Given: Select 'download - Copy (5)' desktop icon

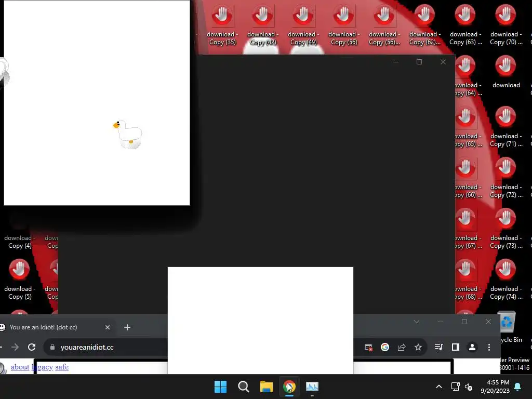Looking at the screenshot, I should [20, 280].
